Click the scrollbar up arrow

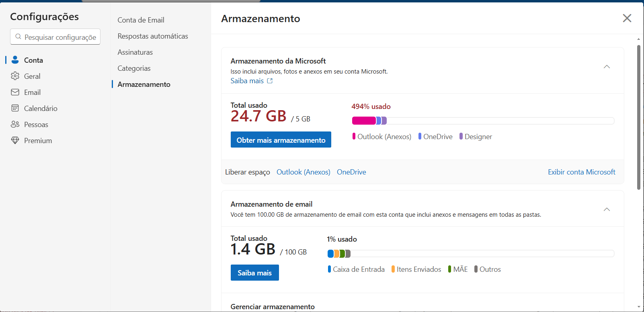638,39
